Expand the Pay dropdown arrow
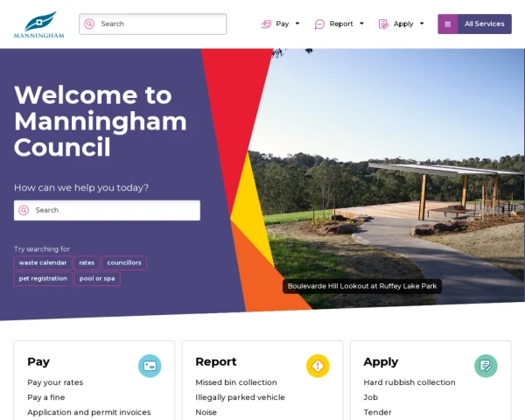This screenshot has width=525, height=420. (297, 24)
